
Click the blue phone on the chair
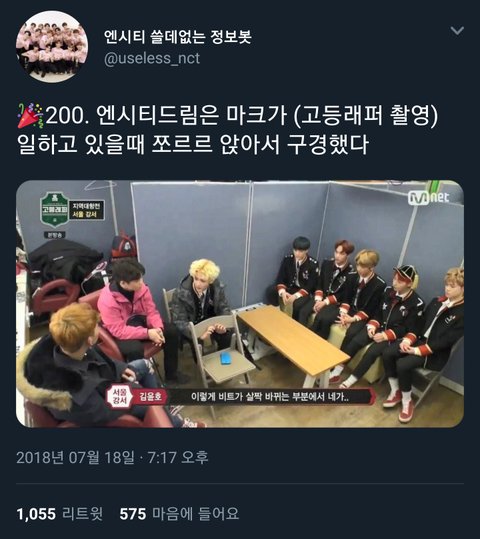point(226,358)
